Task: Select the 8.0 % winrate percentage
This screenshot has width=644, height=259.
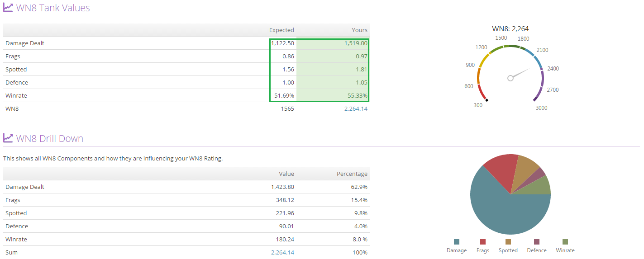Action: point(361,239)
